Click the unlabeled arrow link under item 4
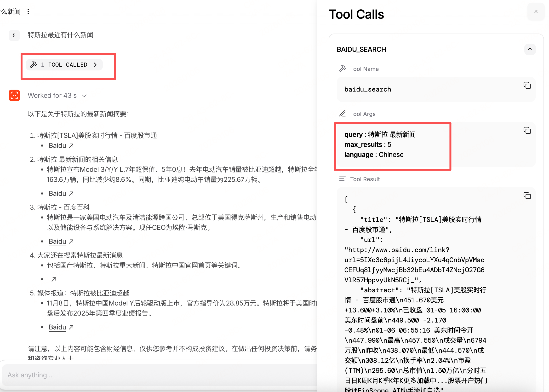This screenshot has width=549, height=392. click(x=54, y=279)
